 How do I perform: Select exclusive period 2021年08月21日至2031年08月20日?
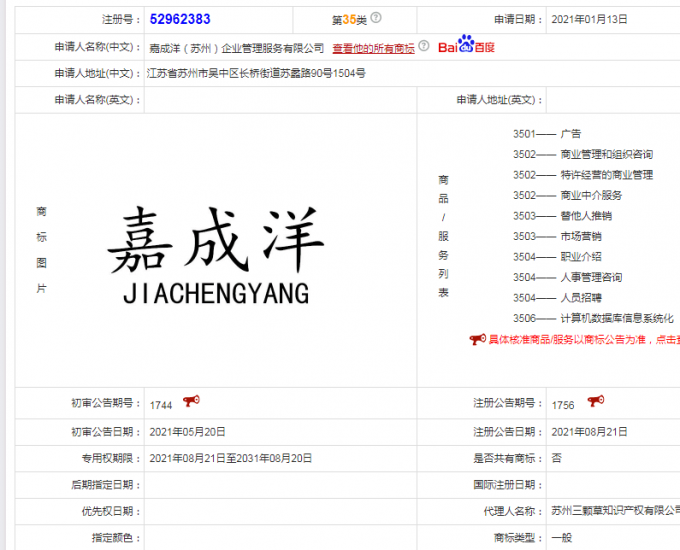[x=231, y=458]
